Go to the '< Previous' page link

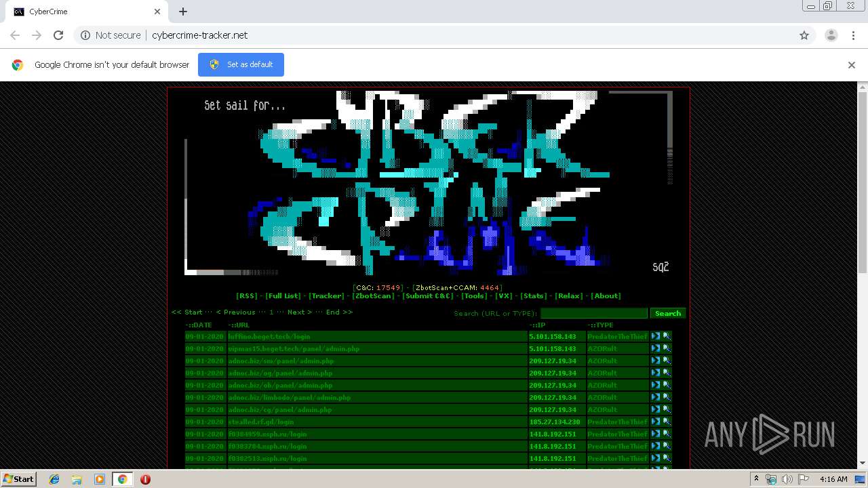click(235, 312)
